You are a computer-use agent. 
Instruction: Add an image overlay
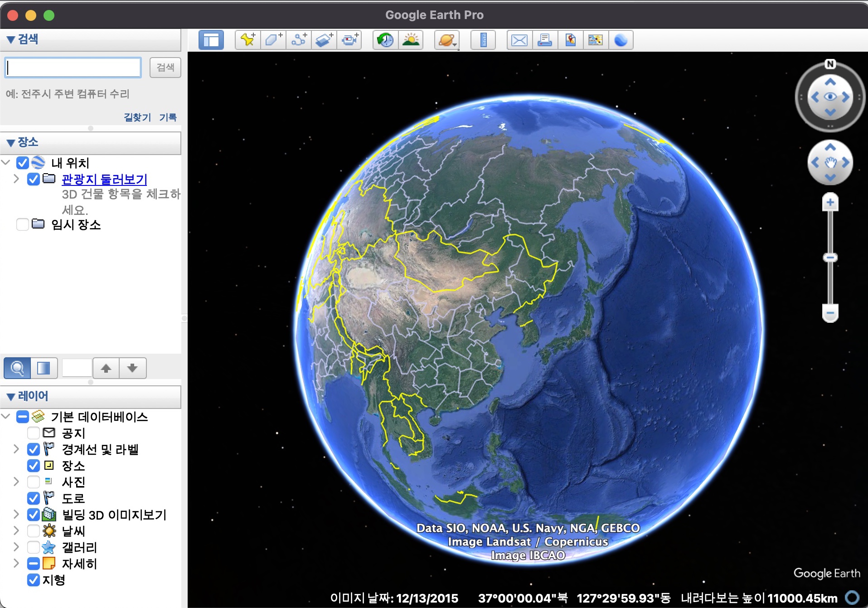tap(324, 40)
